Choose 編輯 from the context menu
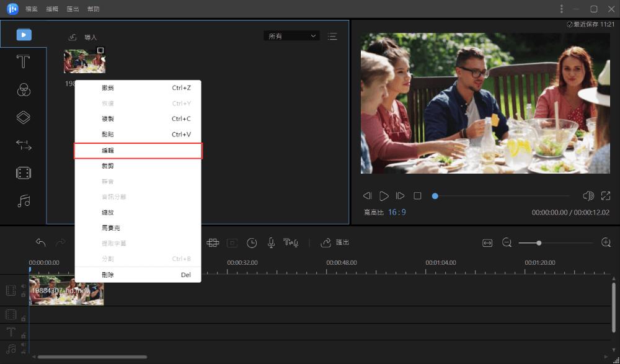This screenshot has height=364, width=620. [138, 151]
